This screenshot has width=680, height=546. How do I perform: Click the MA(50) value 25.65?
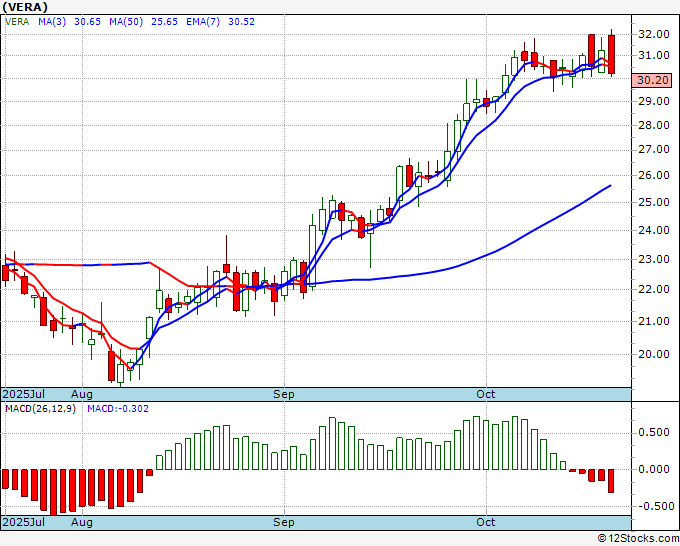(x=164, y=22)
